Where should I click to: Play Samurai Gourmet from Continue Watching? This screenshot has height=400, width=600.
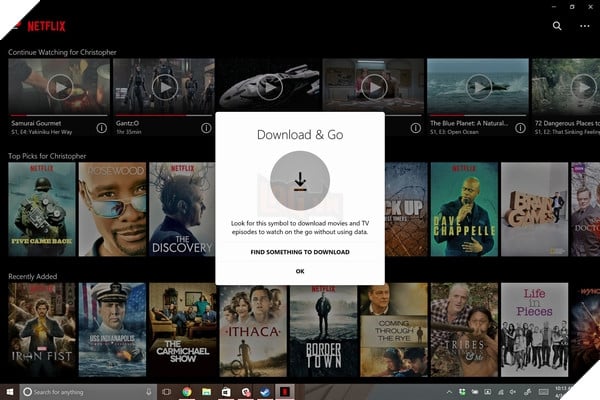coord(60,87)
